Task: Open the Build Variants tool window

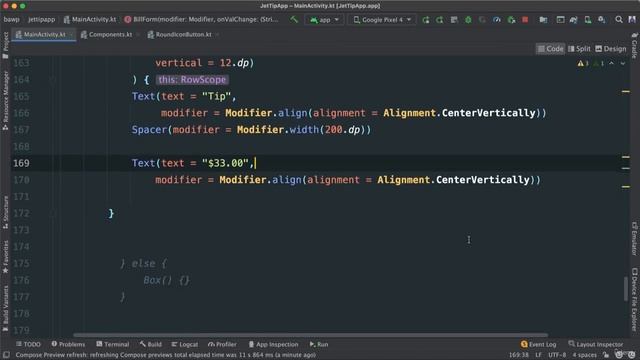Action: pyautogui.click(x=5, y=308)
